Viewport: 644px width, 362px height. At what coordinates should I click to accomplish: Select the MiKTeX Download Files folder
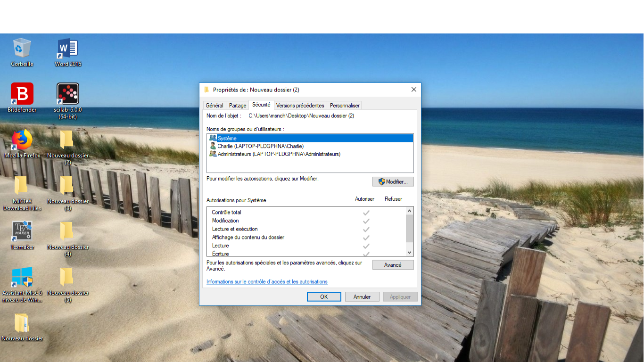[22, 193]
